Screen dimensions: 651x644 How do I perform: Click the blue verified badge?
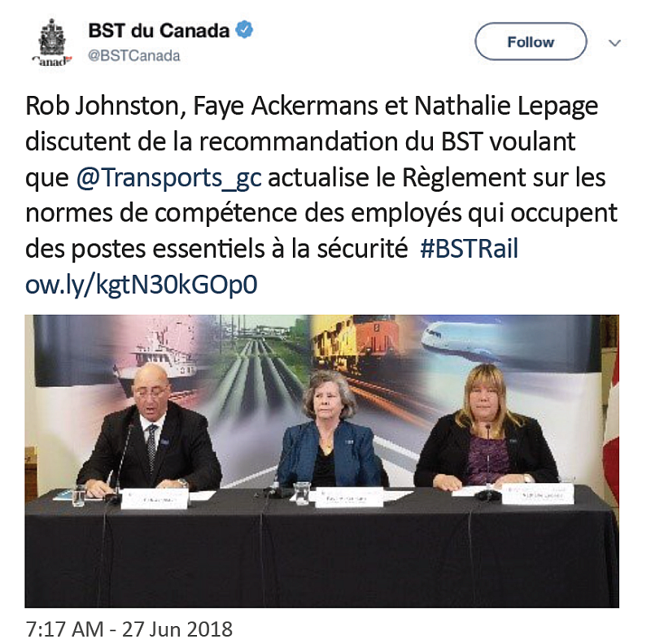(x=245, y=32)
